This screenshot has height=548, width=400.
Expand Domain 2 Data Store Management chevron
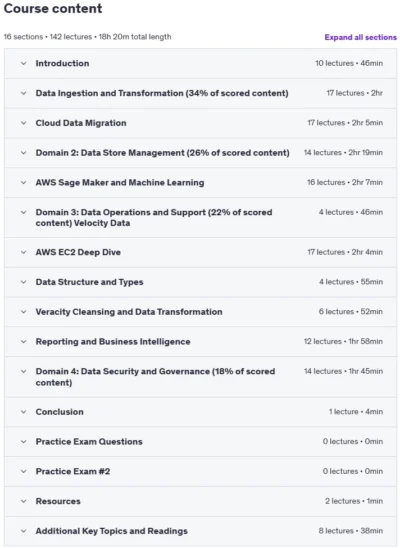click(23, 153)
